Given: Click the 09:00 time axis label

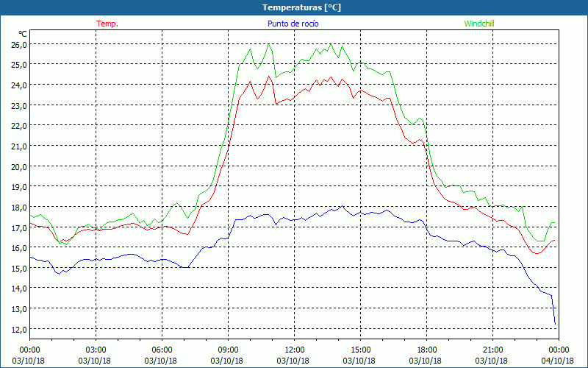Looking at the screenshot, I should 228,350.
